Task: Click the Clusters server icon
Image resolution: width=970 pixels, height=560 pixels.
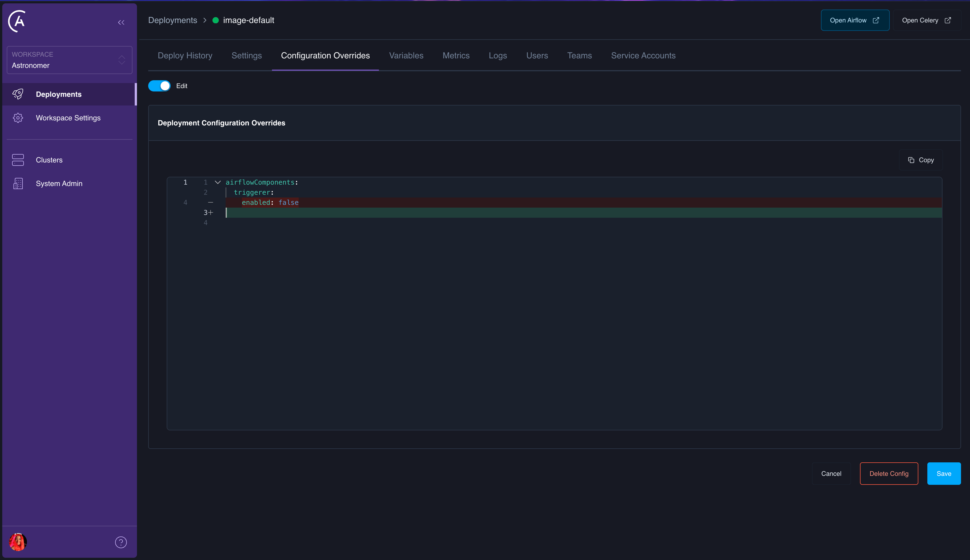Action: (x=18, y=160)
